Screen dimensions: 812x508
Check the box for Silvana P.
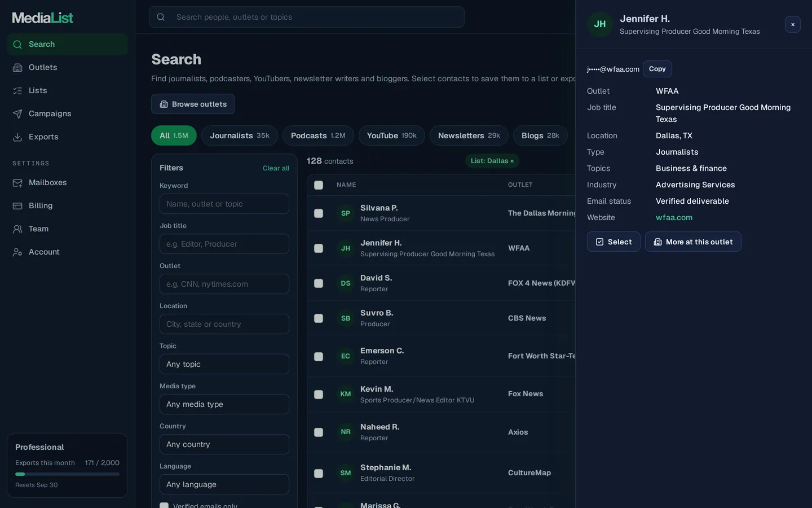pos(319,213)
